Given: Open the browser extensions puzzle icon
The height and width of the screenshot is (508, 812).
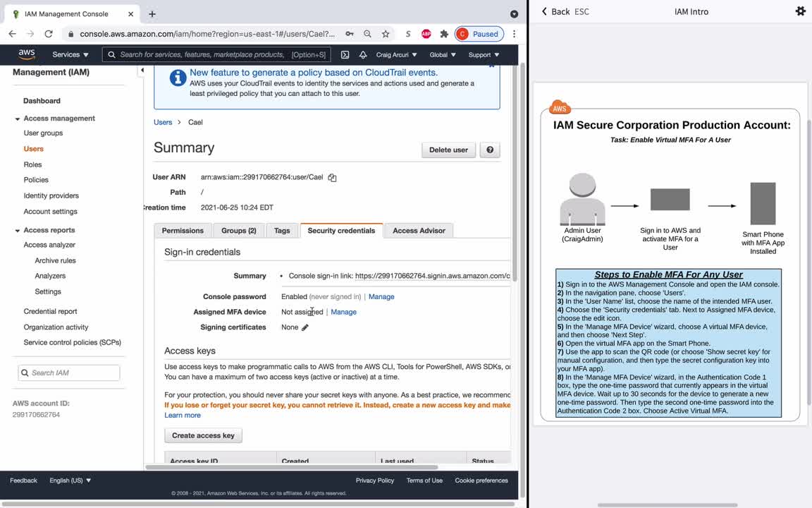Looking at the screenshot, I should 444,34.
